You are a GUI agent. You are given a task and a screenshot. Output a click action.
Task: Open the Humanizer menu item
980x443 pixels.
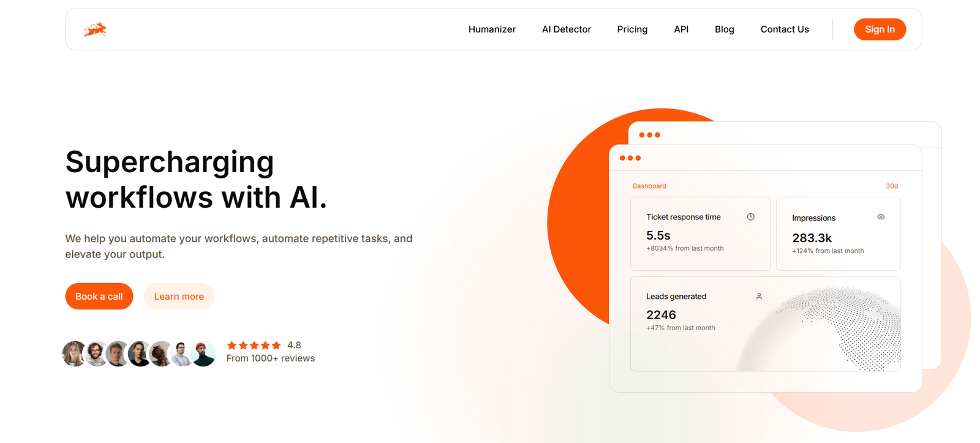click(x=492, y=29)
